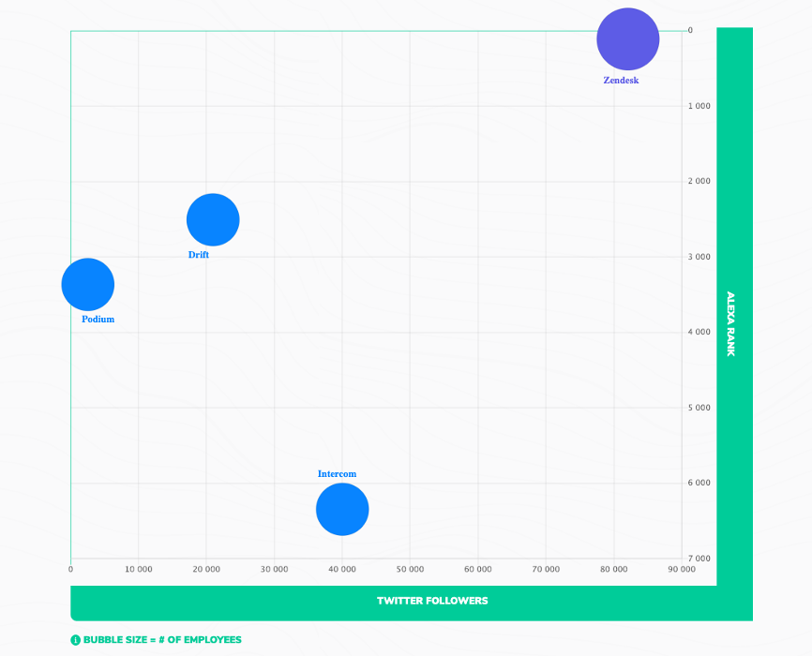The width and height of the screenshot is (812, 656).
Task: Select the Podium text label
Action: coord(98,320)
